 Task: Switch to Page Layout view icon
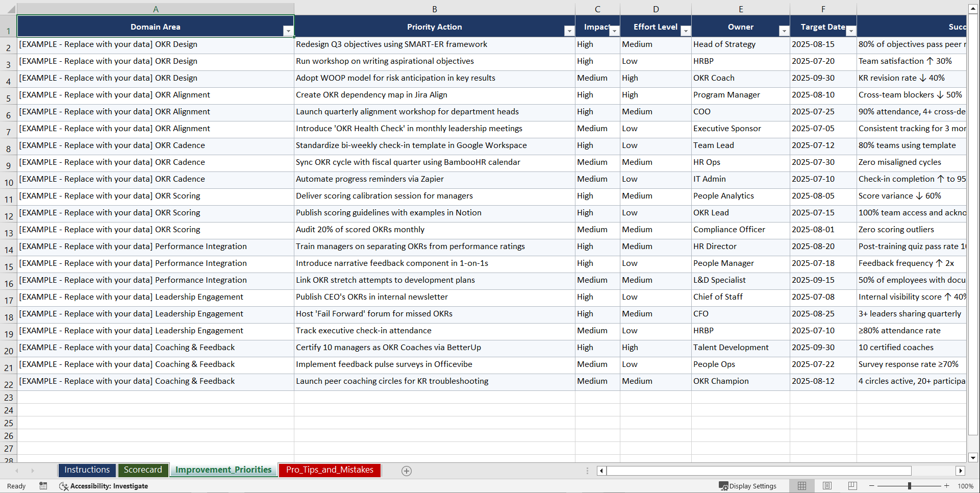(x=827, y=486)
